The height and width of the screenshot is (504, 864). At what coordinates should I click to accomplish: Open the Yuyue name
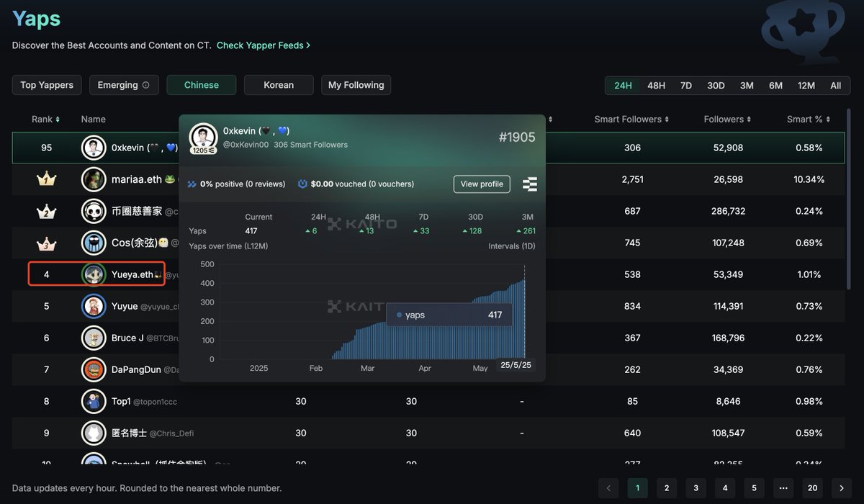125,306
